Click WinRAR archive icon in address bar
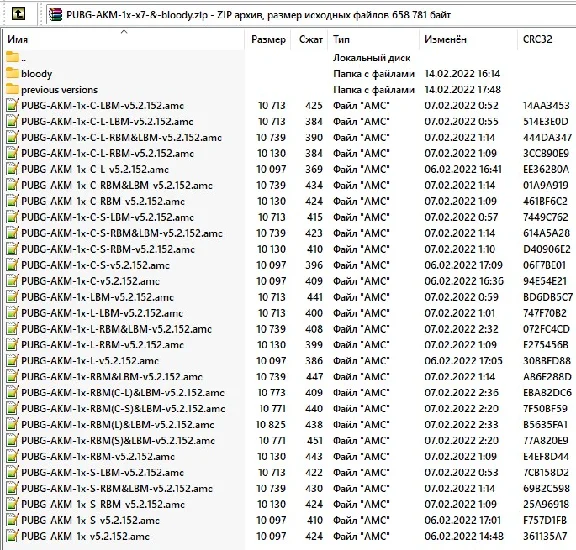The image size is (576, 550). point(55,15)
